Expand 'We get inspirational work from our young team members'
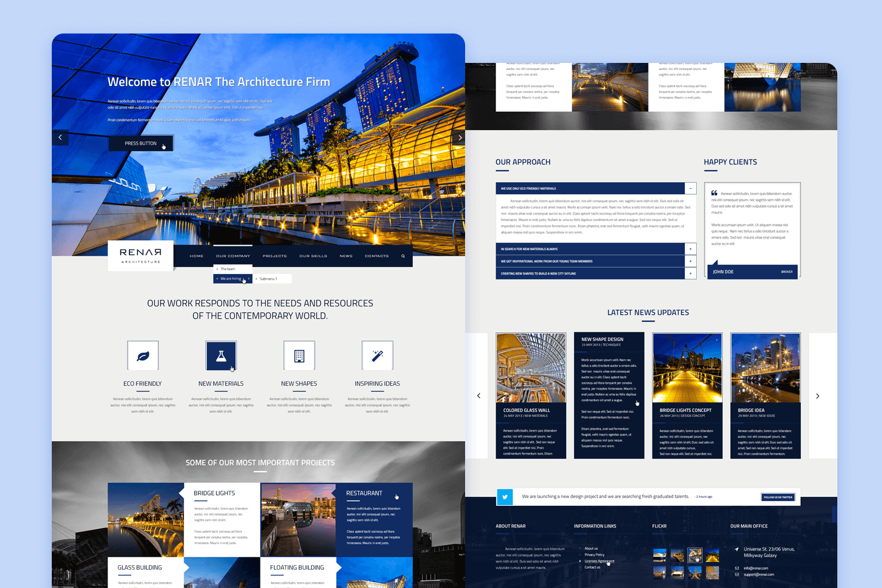Image resolution: width=882 pixels, height=588 pixels. tap(689, 261)
